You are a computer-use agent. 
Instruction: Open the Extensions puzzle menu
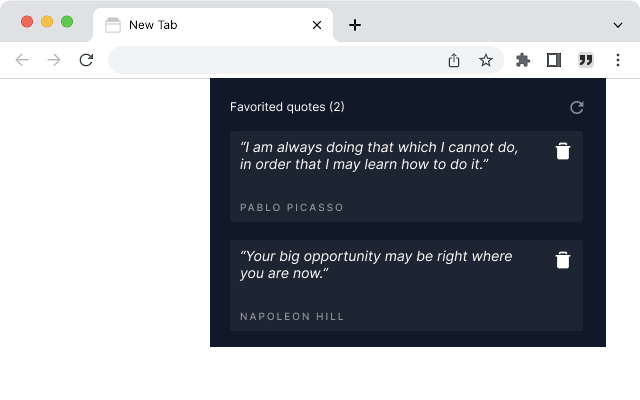tap(522, 60)
